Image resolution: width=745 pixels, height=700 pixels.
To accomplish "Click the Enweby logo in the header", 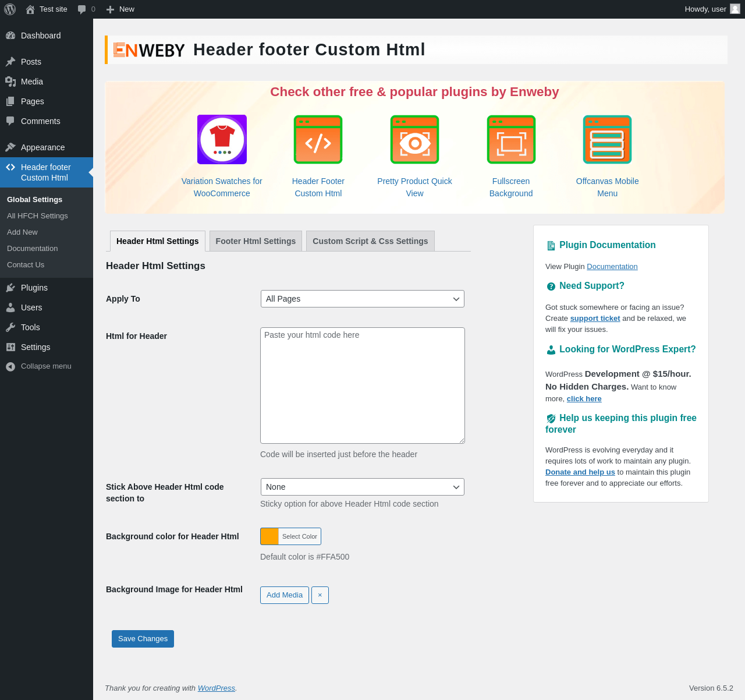I will pos(149,50).
